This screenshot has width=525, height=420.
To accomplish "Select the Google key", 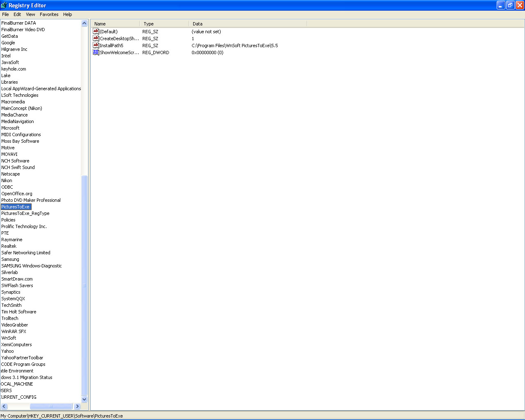I will 8,43.
